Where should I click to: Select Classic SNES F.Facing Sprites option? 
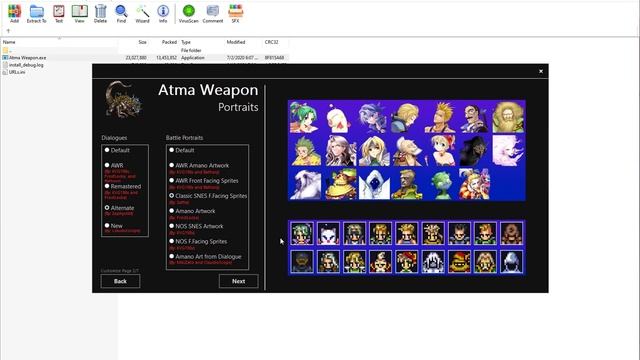click(x=172, y=196)
